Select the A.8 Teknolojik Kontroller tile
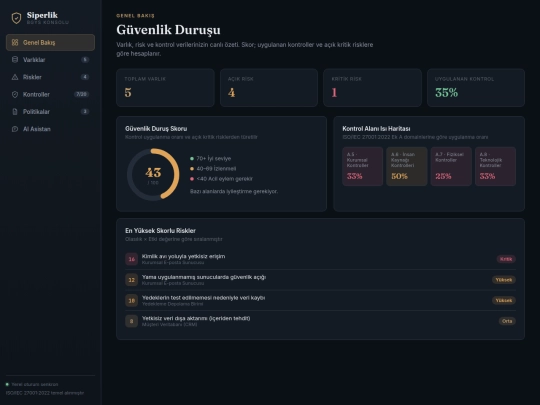This screenshot has height=405, width=540. pyautogui.click(x=495, y=166)
